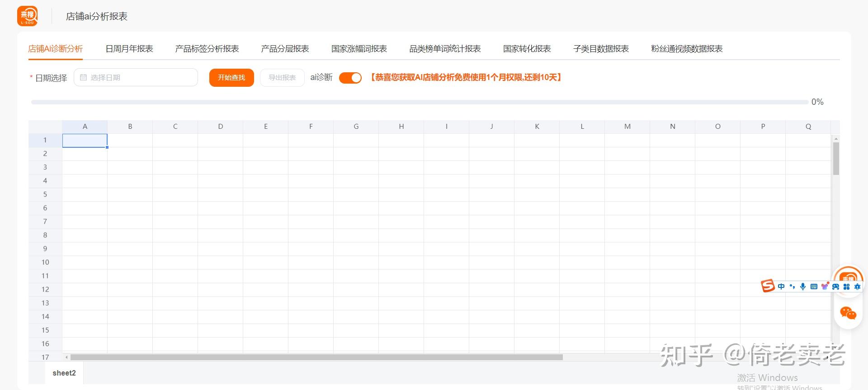
Task: Select column G header
Action: pyautogui.click(x=356, y=127)
